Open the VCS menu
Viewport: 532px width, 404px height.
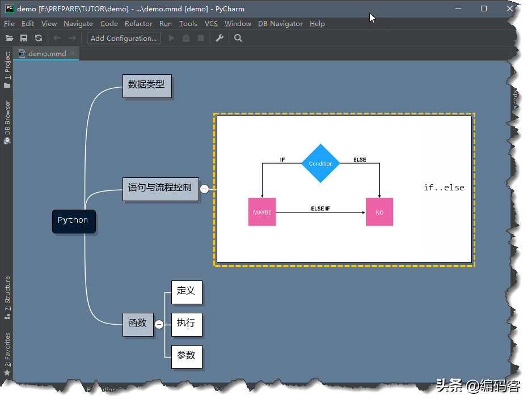pyautogui.click(x=211, y=24)
